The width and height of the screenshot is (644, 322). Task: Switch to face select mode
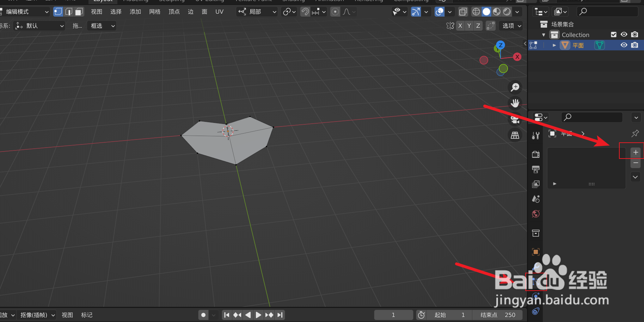tap(79, 12)
